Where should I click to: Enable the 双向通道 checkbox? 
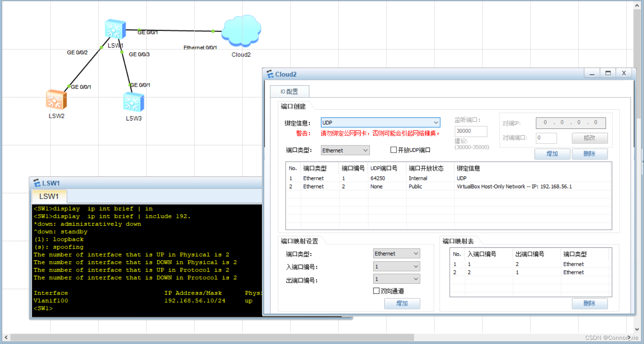pos(376,291)
